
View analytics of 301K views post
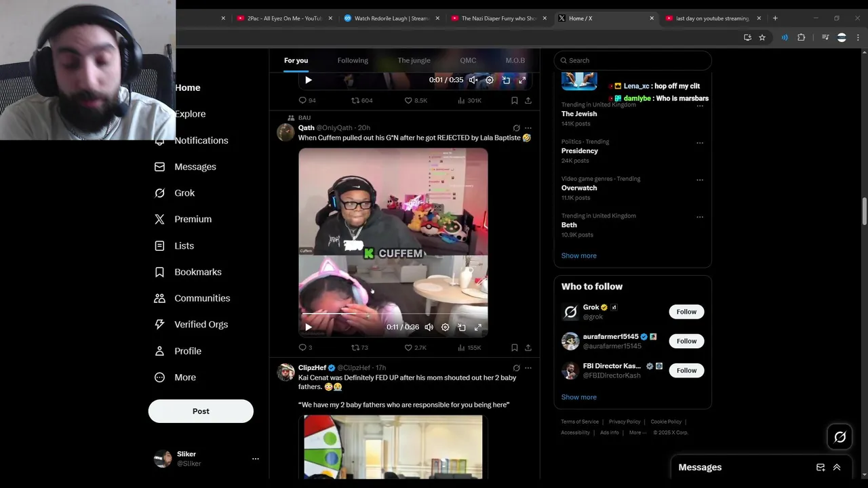[x=469, y=100]
